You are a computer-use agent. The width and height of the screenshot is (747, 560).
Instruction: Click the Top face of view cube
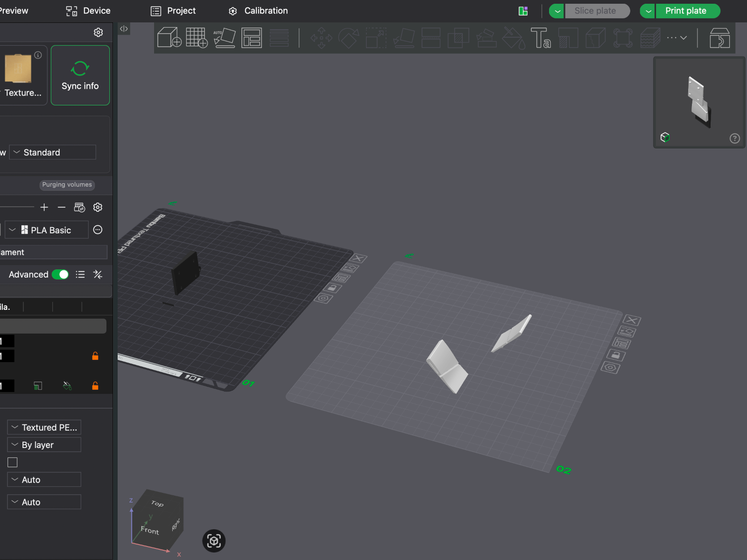point(158,503)
